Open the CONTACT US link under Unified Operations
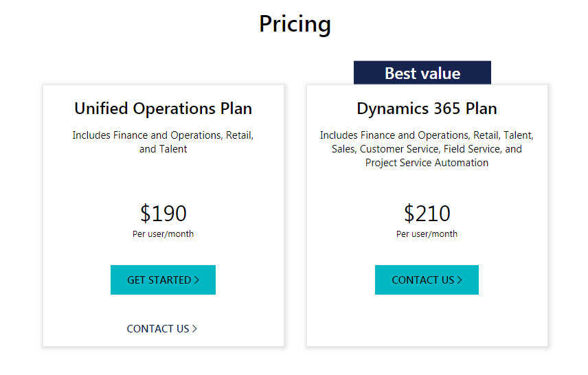588x375 pixels. pos(161,328)
